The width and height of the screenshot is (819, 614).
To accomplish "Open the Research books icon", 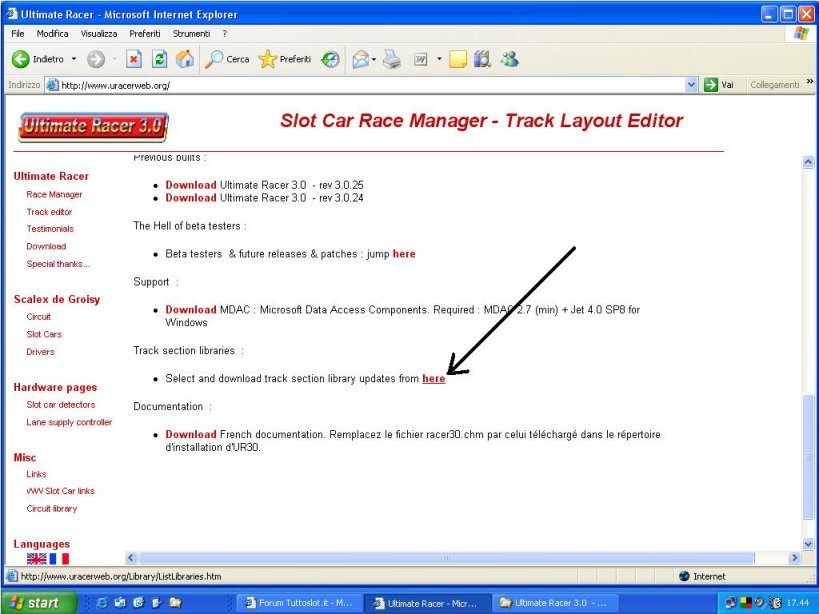I will coord(483,59).
